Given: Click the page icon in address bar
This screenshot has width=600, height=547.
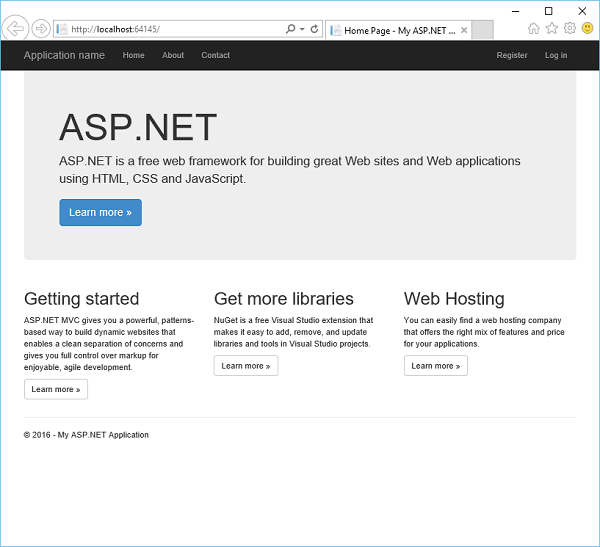Looking at the screenshot, I should point(62,29).
